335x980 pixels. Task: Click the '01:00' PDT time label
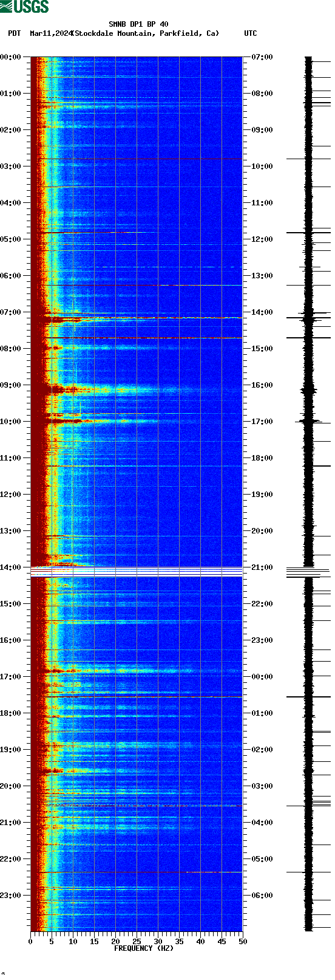10,94
